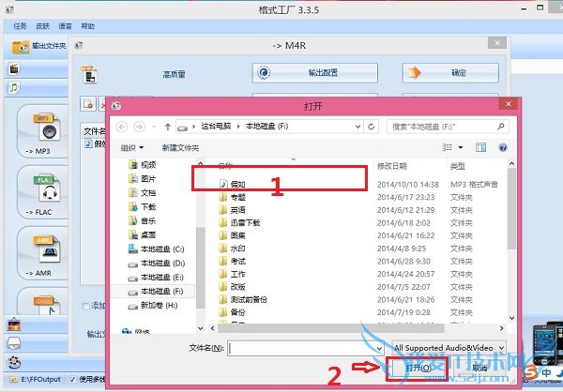
Task: Open view options dropdown arrow
Action: (x=461, y=147)
